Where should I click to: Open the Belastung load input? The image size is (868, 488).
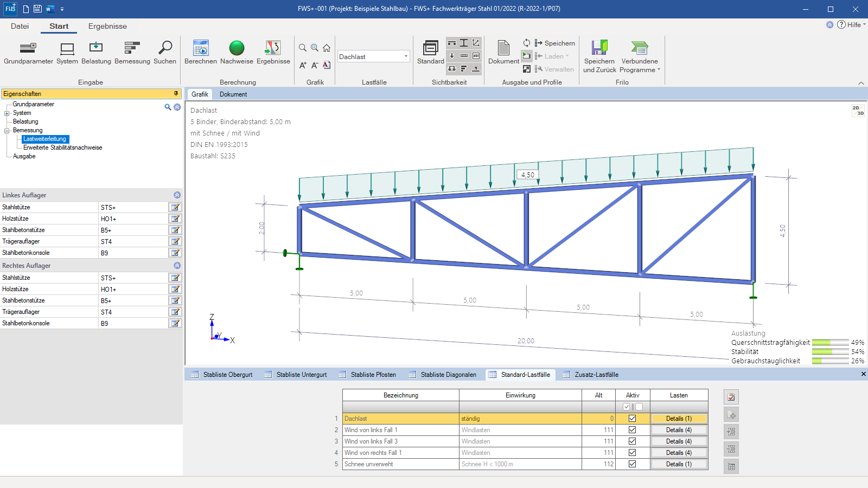click(96, 53)
